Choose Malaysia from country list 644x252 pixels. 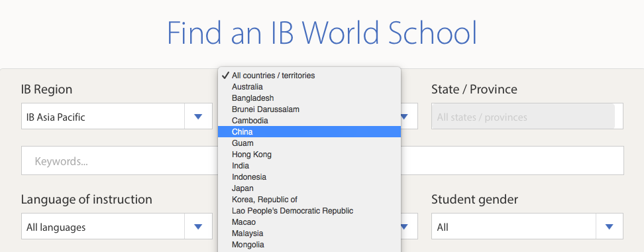coord(309,233)
